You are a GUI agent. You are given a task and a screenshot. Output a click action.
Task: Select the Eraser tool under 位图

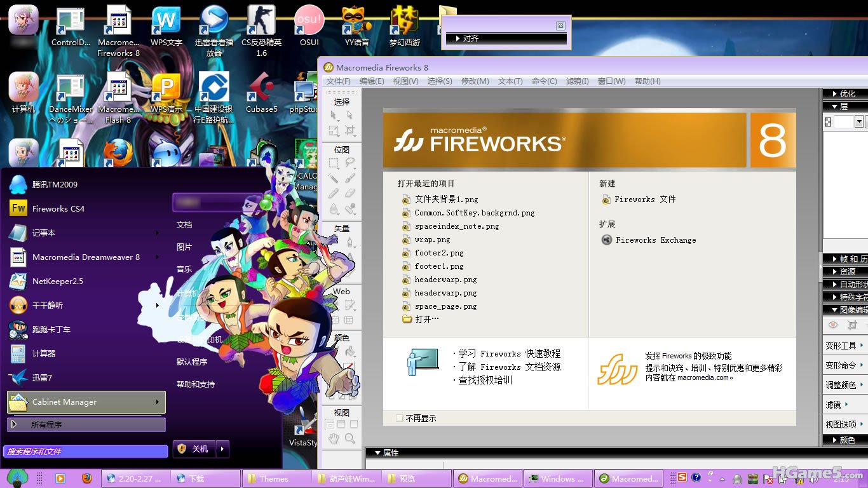coord(349,194)
